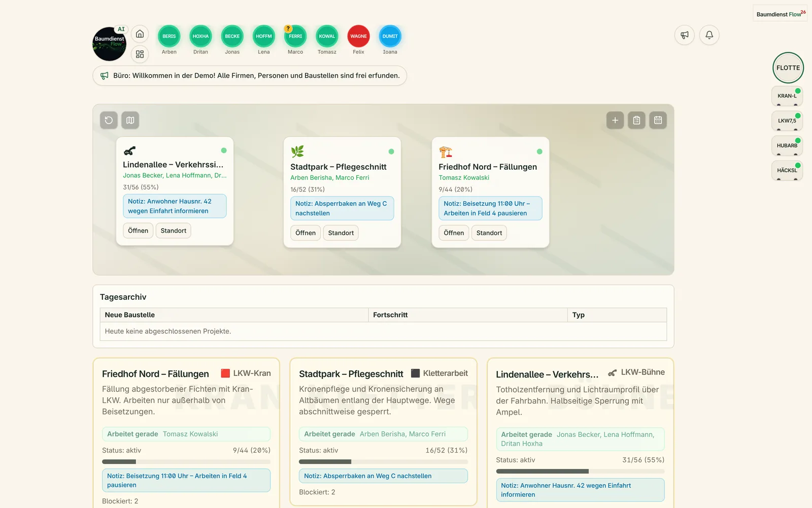The width and height of the screenshot is (812, 508).
Task: Click the Baumdienst Flow logo avatar
Action: 109,44
